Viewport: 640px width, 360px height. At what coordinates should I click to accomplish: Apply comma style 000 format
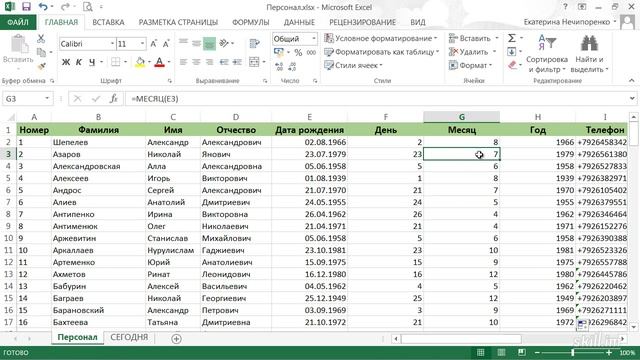(x=311, y=53)
